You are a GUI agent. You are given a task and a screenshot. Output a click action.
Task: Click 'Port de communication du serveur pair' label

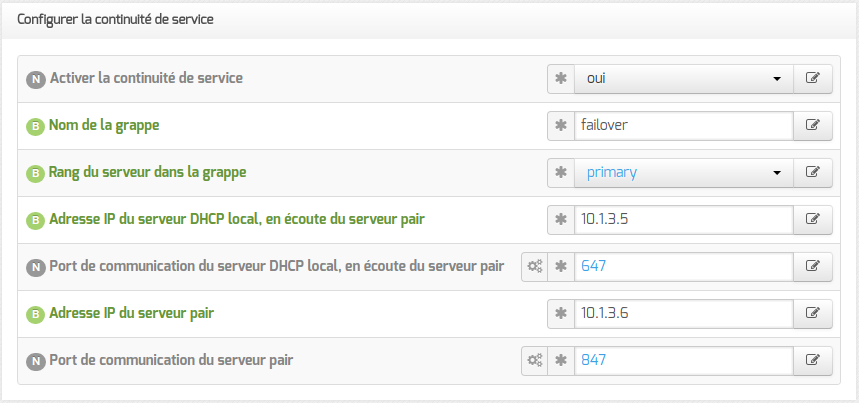171,361
